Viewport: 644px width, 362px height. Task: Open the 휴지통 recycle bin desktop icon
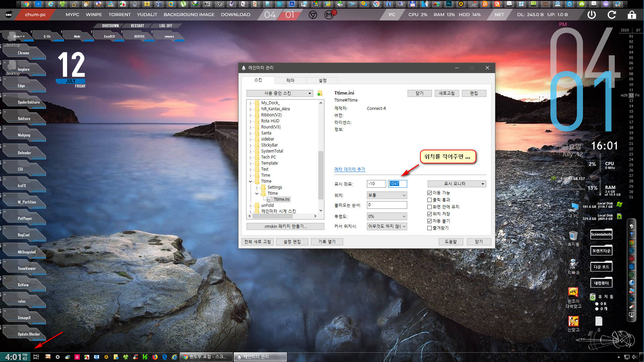coord(573,239)
